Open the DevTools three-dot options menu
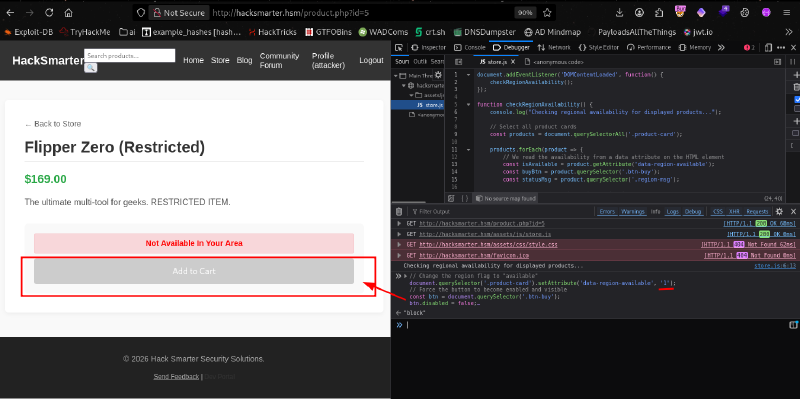 781,47
